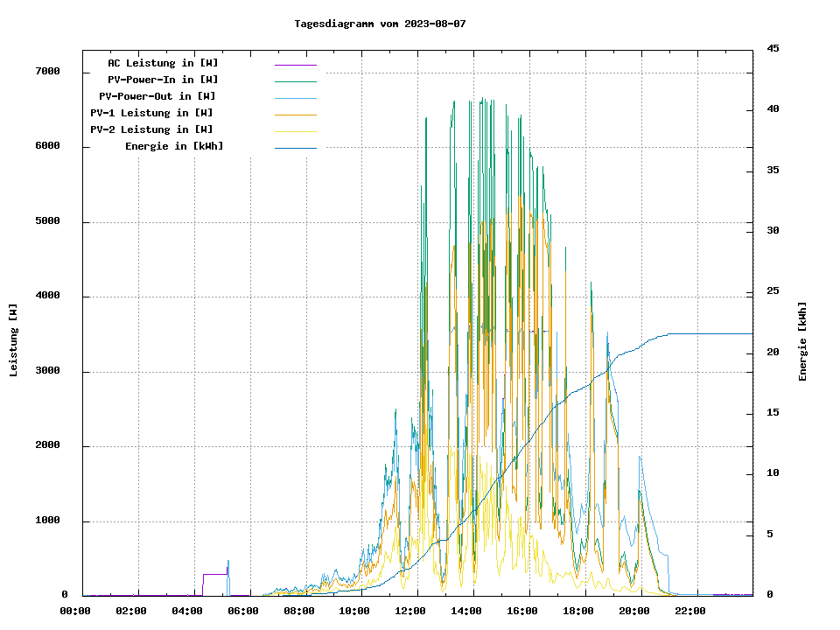The width and height of the screenshot is (840, 630).
Task: Select the AC Leistung legend label
Action: coord(163,63)
